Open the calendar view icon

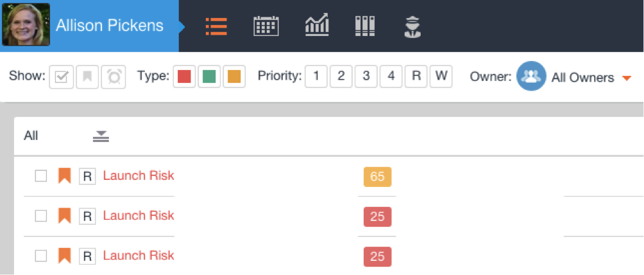(266, 26)
